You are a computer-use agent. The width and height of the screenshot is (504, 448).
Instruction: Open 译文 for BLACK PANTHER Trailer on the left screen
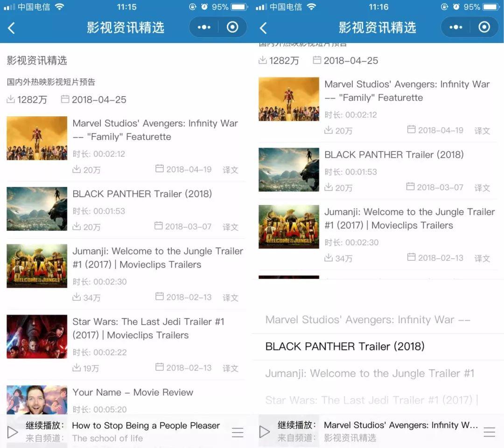[231, 227]
